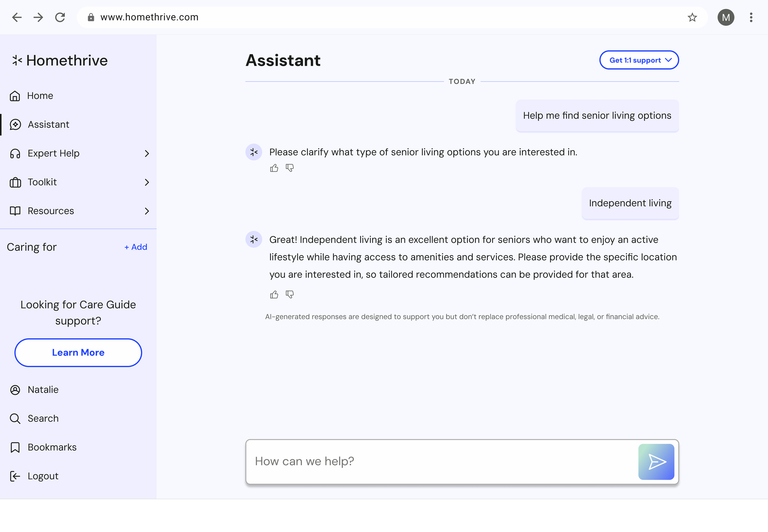Bookmark page with the star icon

click(x=692, y=17)
